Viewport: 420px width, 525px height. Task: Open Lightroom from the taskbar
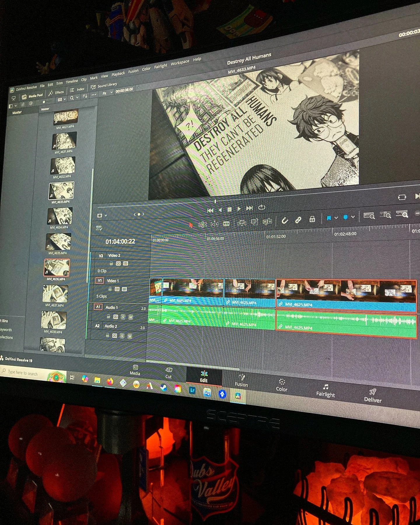[x=192, y=390]
